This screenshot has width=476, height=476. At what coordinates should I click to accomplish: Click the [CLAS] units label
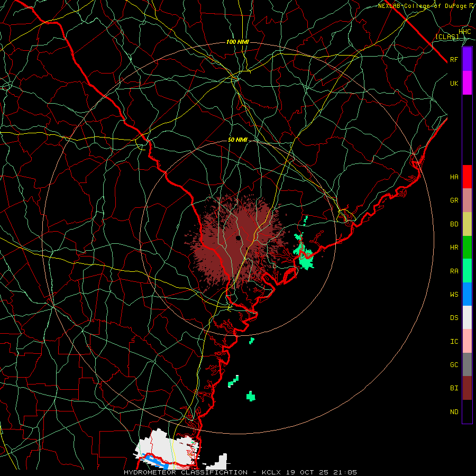click(x=447, y=36)
